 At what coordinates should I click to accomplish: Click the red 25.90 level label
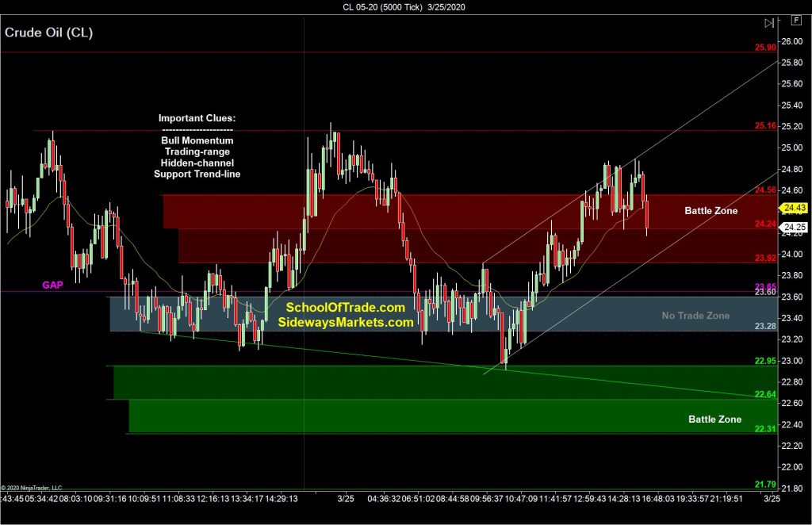pyautogui.click(x=765, y=47)
